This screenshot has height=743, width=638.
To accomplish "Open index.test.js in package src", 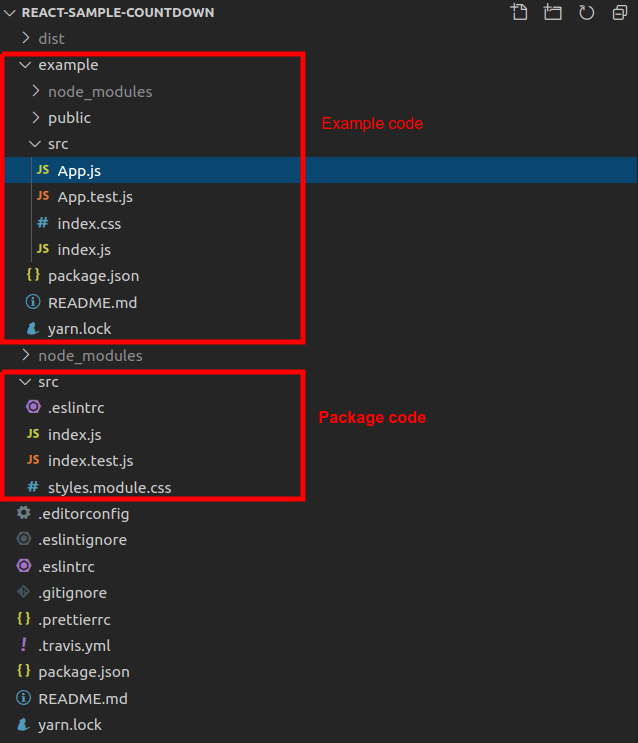I will [x=90, y=461].
